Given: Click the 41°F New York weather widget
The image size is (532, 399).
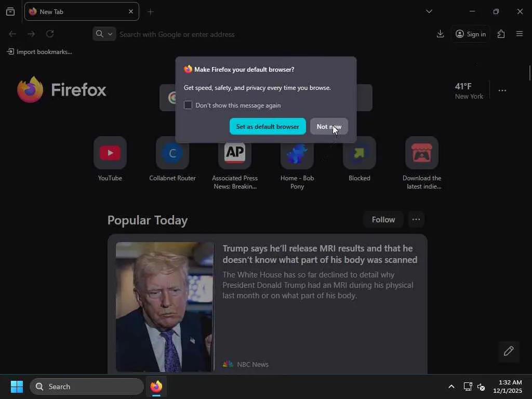Looking at the screenshot, I should [469, 91].
